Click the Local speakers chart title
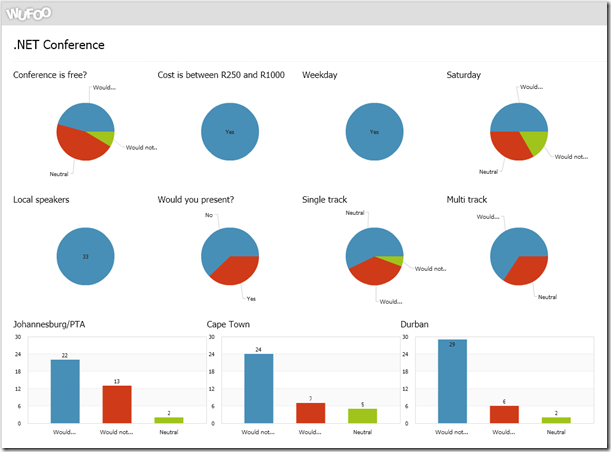This screenshot has width=611, height=452. 41,200
